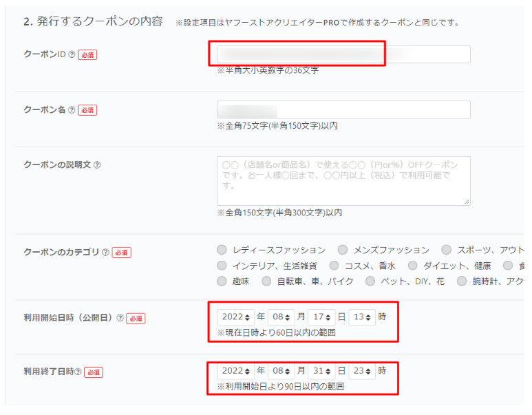Viewport: 532px width, 415px height.
Task: Click the help icon beside クーポン名
Action: (x=72, y=110)
